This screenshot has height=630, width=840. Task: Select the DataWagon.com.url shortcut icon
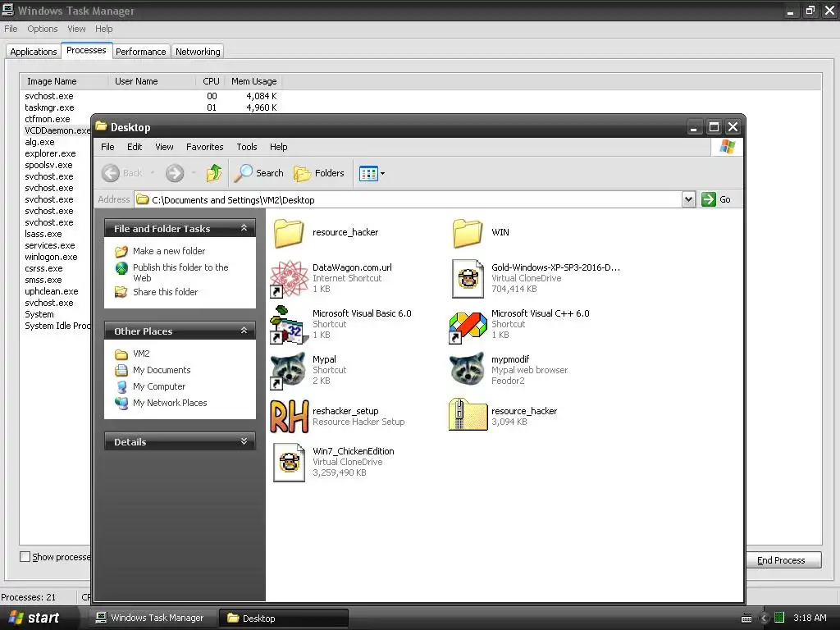289,279
